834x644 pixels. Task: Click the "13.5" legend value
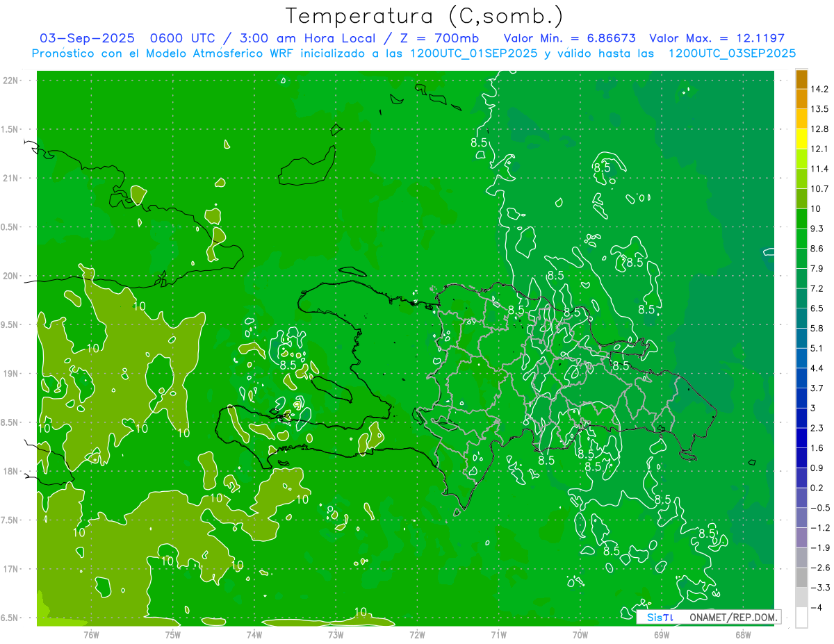(x=819, y=109)
